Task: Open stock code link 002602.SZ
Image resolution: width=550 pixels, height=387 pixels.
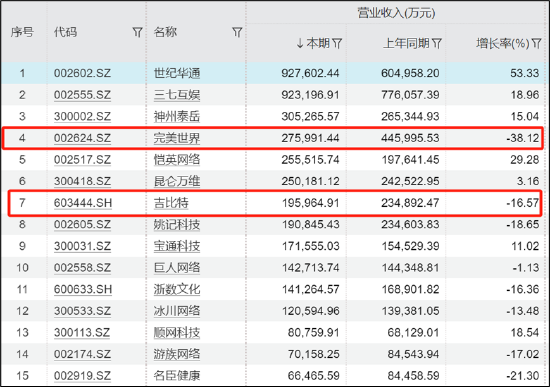Action: [x=82, y=73]
